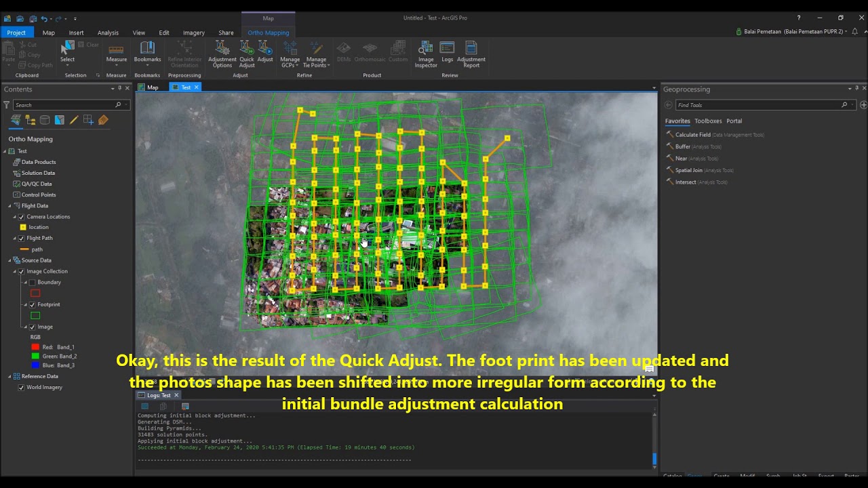The height and width of the screenshot is (488, 868).
Task: Click the Open project folder icon
Action: [x=20, y=18]
